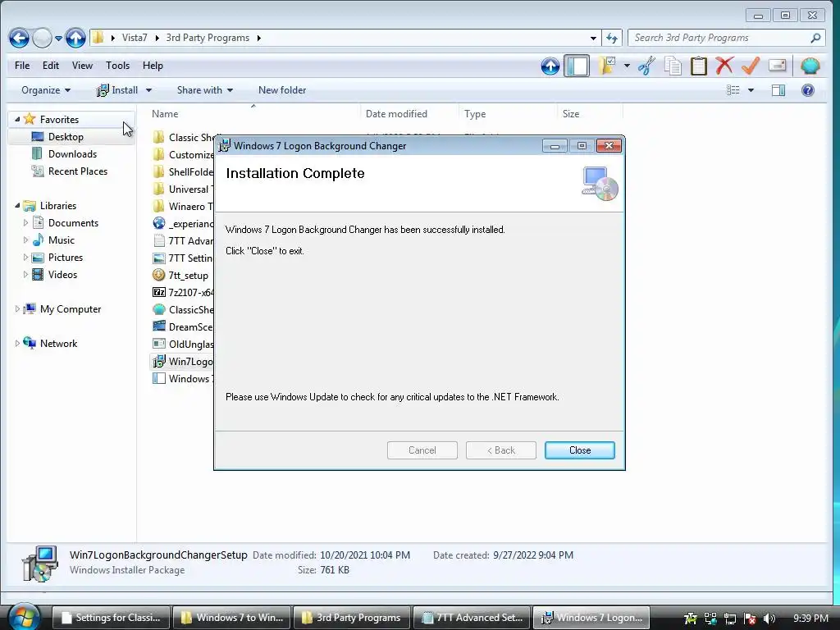Open recent pages dropdown next to Forward
This screenshot has width=840, height=630.
(x=58, y=38)
